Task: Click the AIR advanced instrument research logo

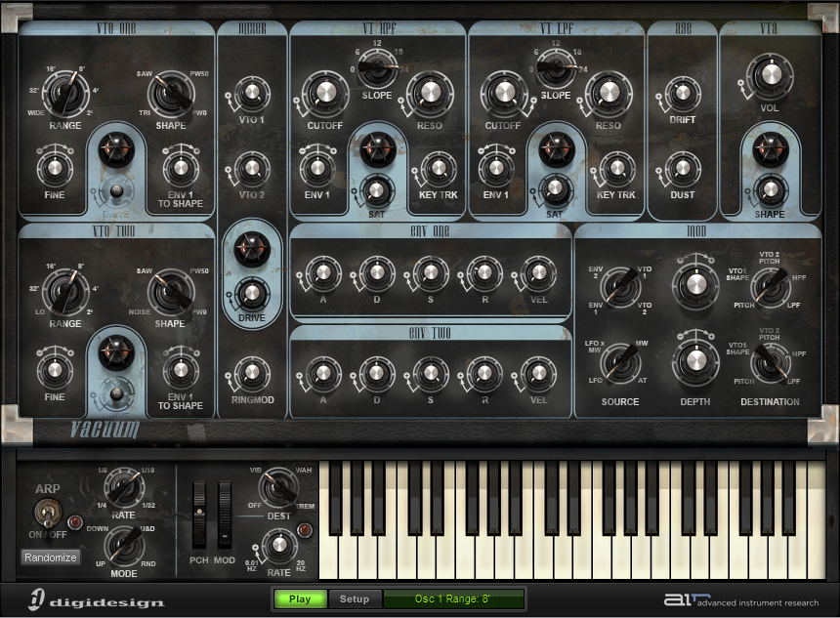Action: pyautogui.click(x=741, y=600)
